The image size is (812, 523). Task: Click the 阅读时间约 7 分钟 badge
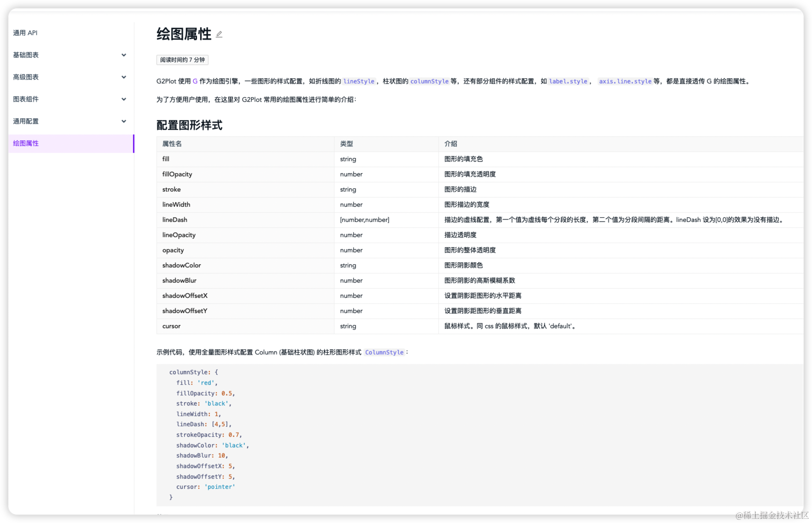click(182, 60)
